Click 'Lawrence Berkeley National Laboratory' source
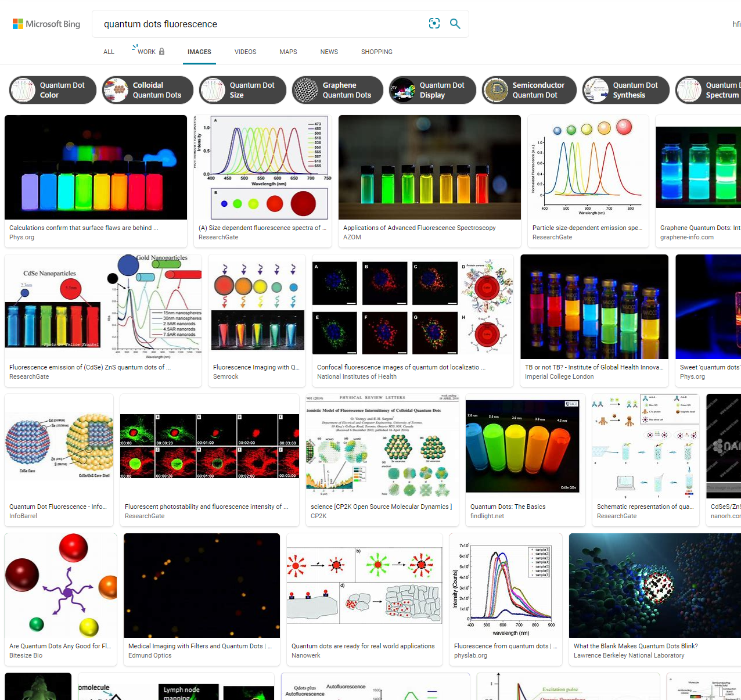741x700 pixels. coord(629,655)
